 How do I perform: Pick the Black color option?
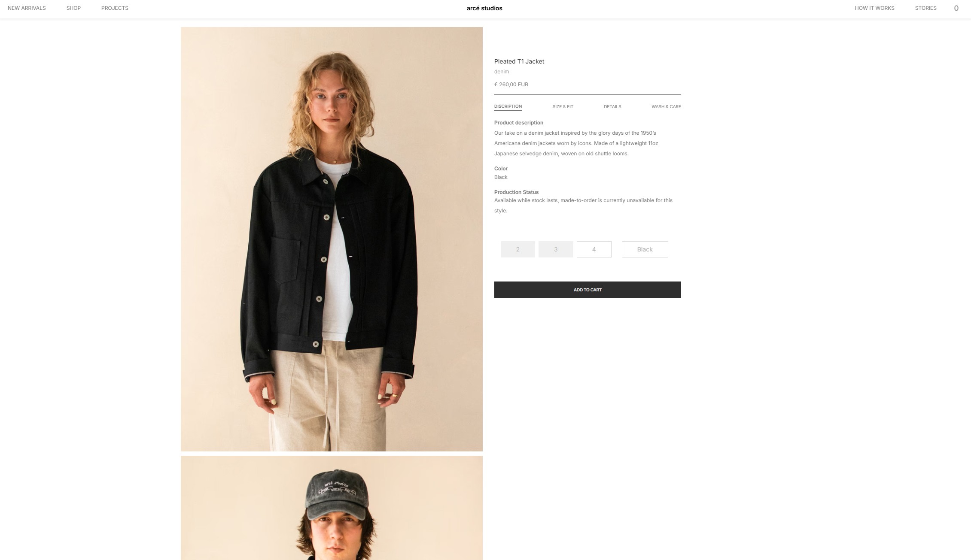[645, 249]
